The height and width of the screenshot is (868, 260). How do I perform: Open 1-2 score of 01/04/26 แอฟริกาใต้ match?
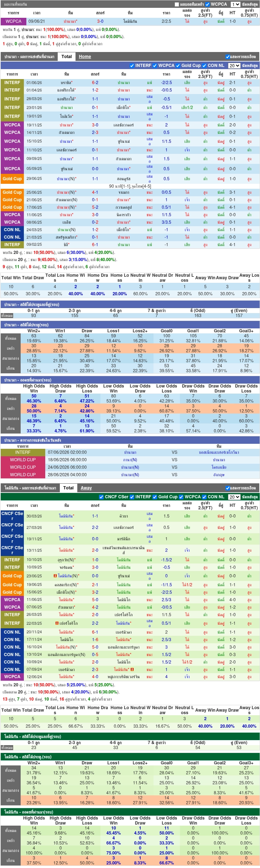(x=95, y=90)
